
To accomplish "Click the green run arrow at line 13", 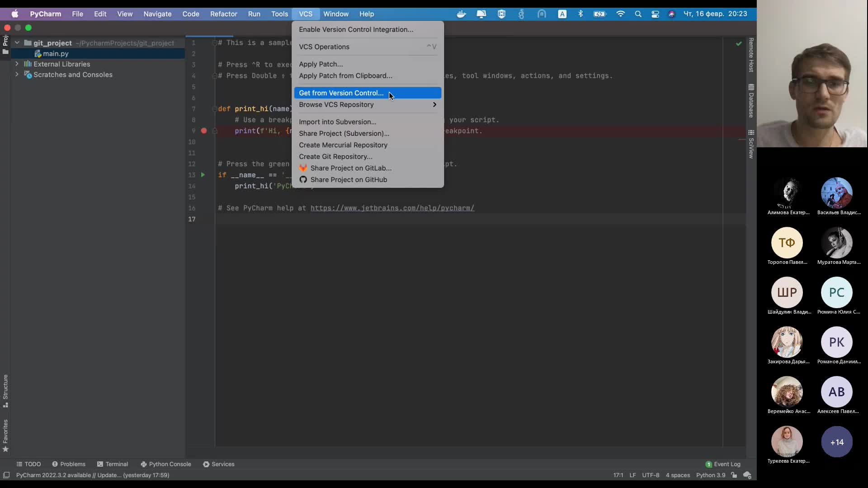I will [x=203, y=175].
